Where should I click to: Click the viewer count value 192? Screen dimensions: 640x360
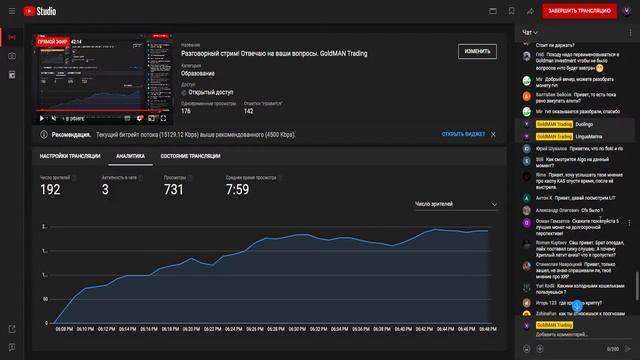point(50,190)
